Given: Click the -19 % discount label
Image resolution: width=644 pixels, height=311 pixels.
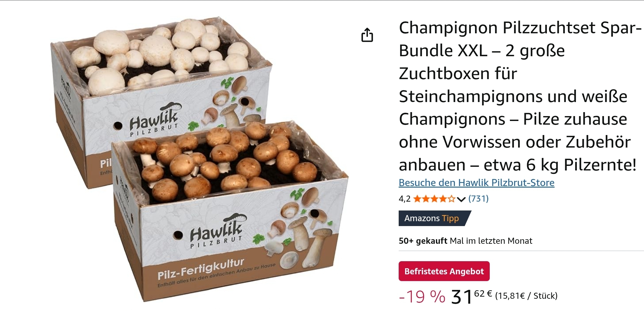Looking at the screenshot, I should click(422, 296).
